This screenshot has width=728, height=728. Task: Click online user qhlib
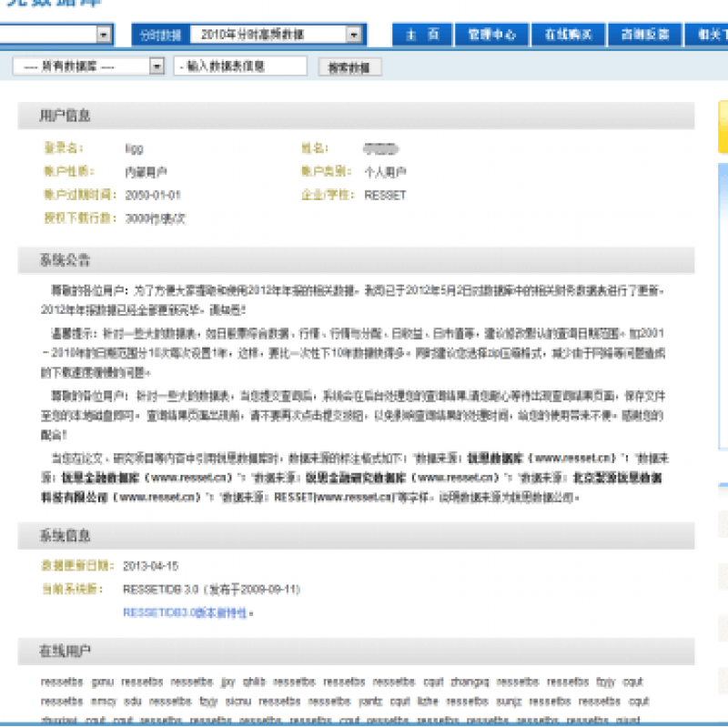coord(255,682)
